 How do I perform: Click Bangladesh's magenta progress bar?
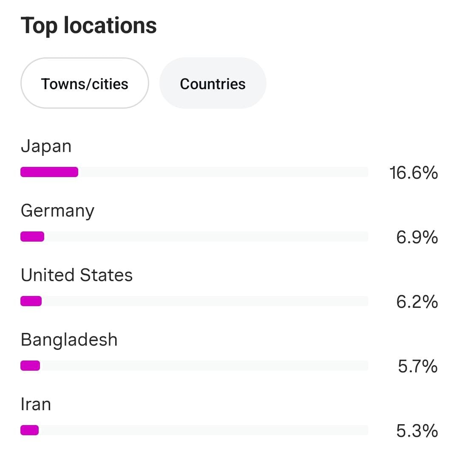coord(30,366)
